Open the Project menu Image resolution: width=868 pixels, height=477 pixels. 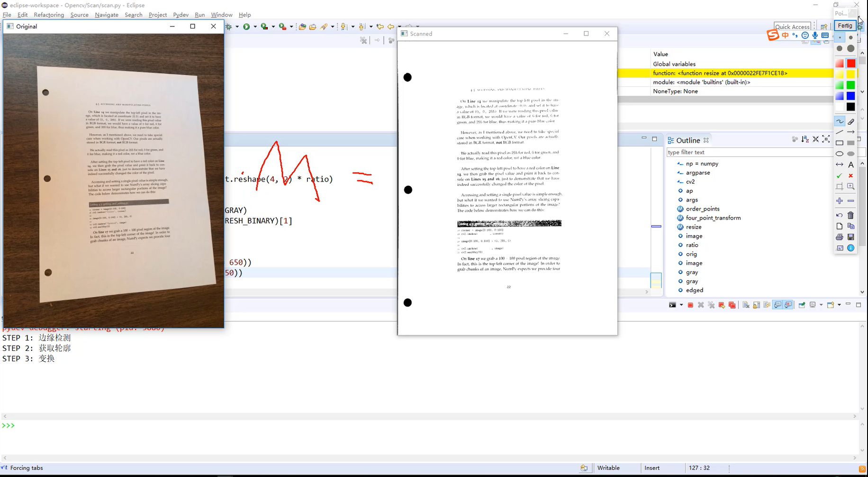(158, 15)
